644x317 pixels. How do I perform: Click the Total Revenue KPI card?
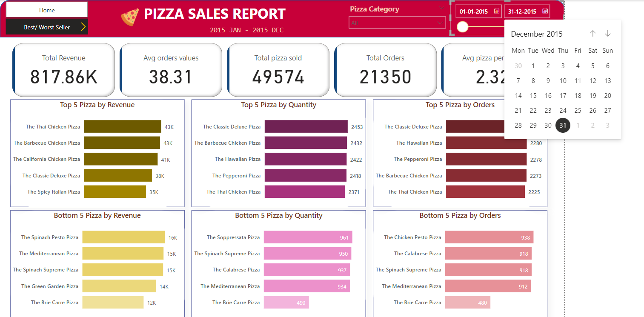63,69
